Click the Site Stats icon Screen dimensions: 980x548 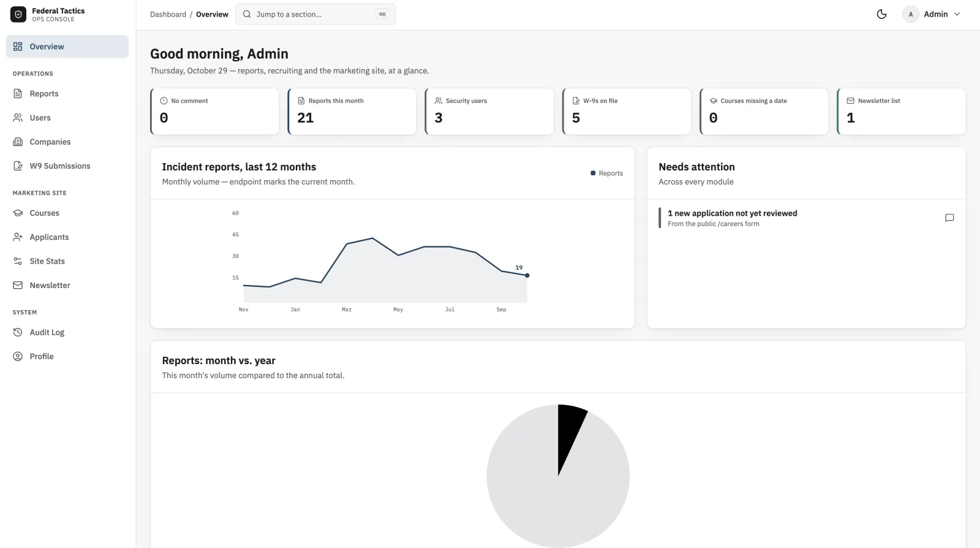[x=18, y=261]
